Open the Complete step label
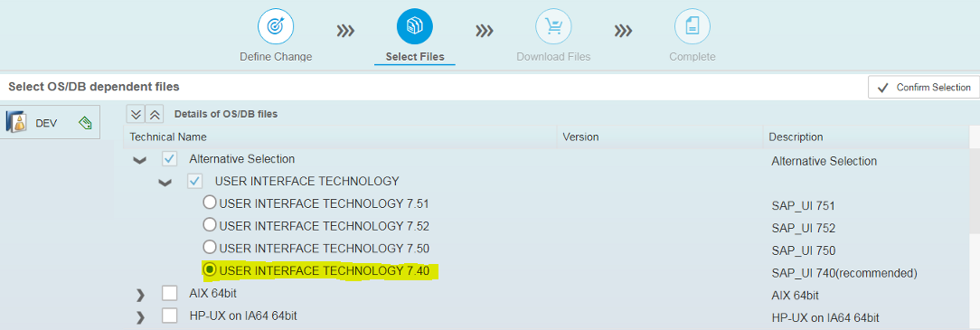 [692, 57]
